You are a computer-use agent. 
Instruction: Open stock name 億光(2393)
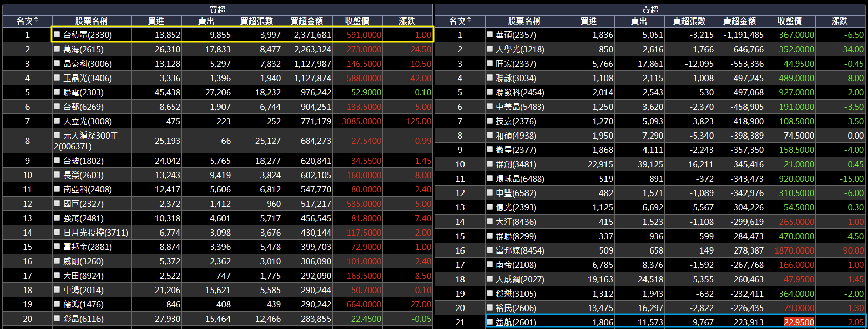point(516,207)
